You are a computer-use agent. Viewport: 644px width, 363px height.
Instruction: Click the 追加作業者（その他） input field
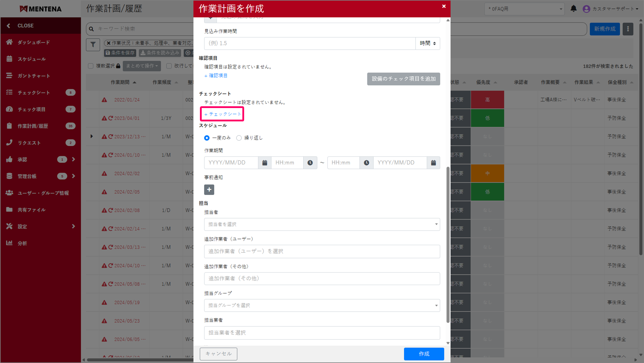pos(322,278)
